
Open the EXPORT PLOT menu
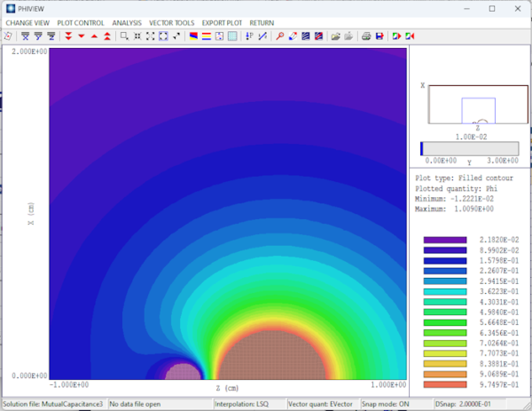[x=222, y=23]
